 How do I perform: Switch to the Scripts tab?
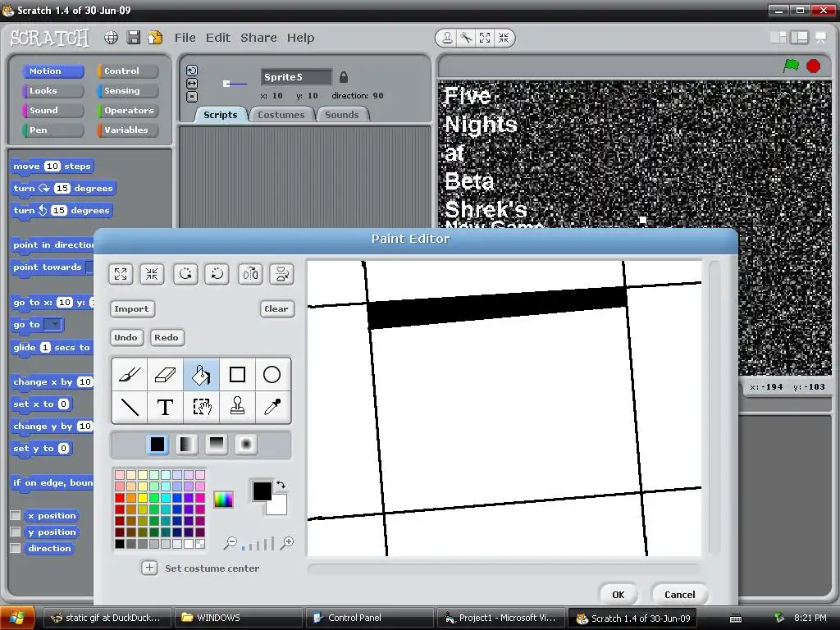220,115
